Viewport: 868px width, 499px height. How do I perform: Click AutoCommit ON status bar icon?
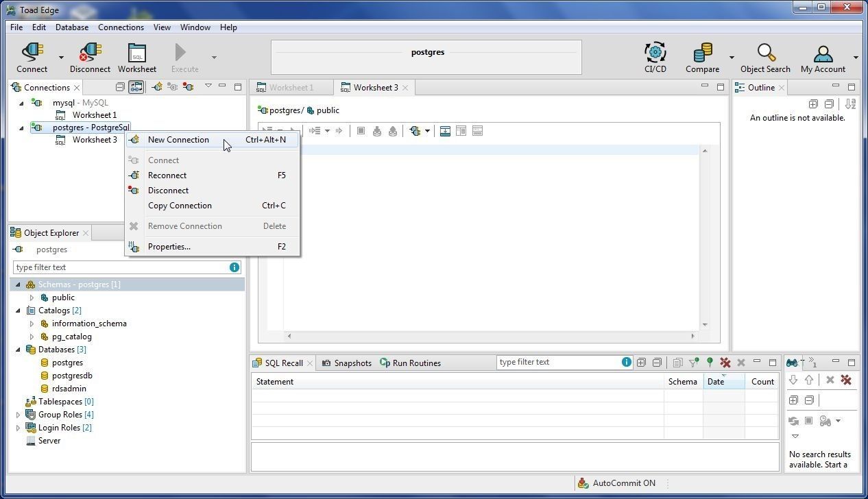tap(583, 483)
